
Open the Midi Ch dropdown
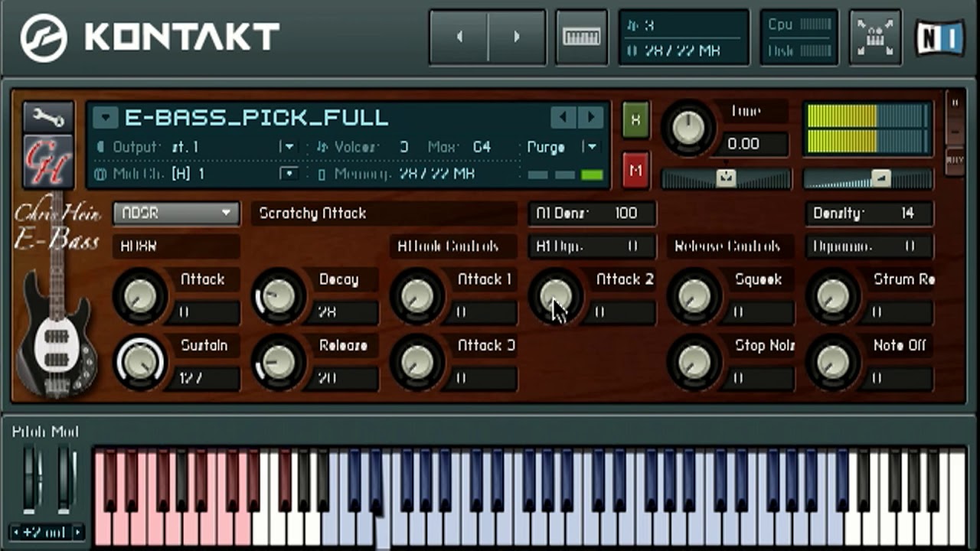(288, 174)
